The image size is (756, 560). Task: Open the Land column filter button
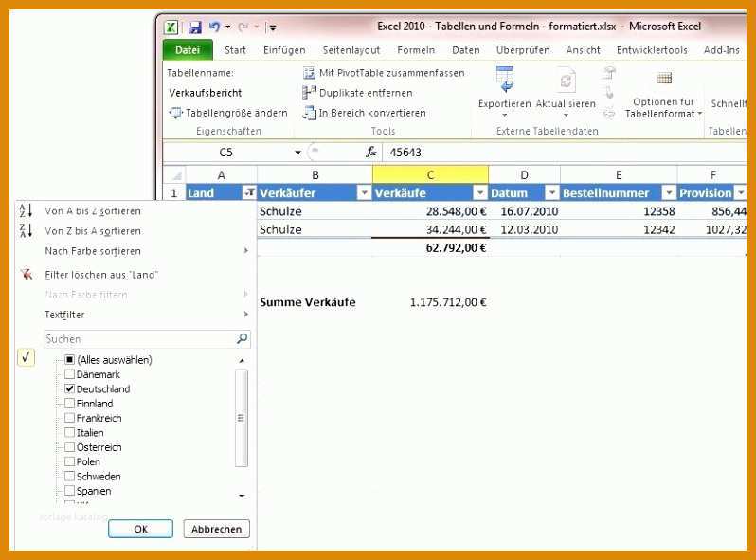(x=249, y=193)
